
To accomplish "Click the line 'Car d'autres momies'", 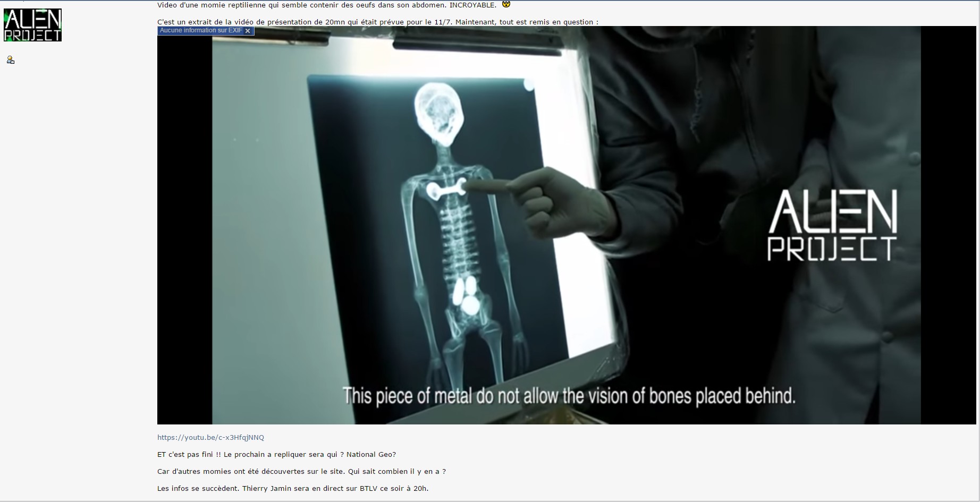I will point(301,472).
